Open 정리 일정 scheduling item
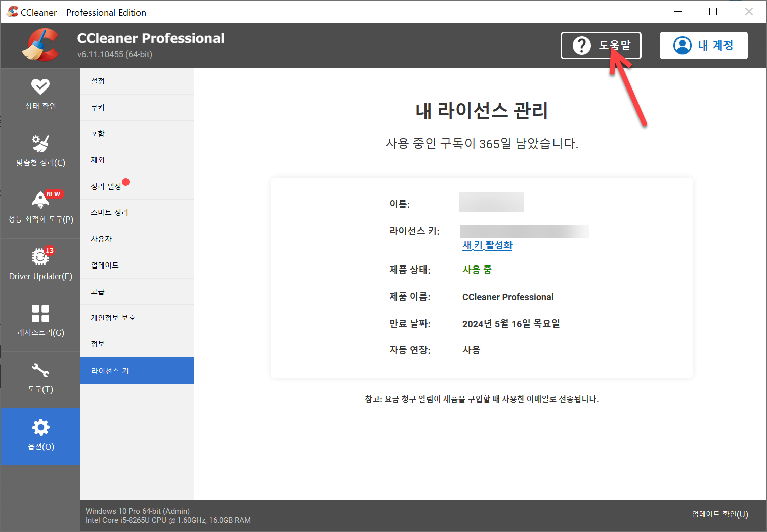 [x=137, y=187]
